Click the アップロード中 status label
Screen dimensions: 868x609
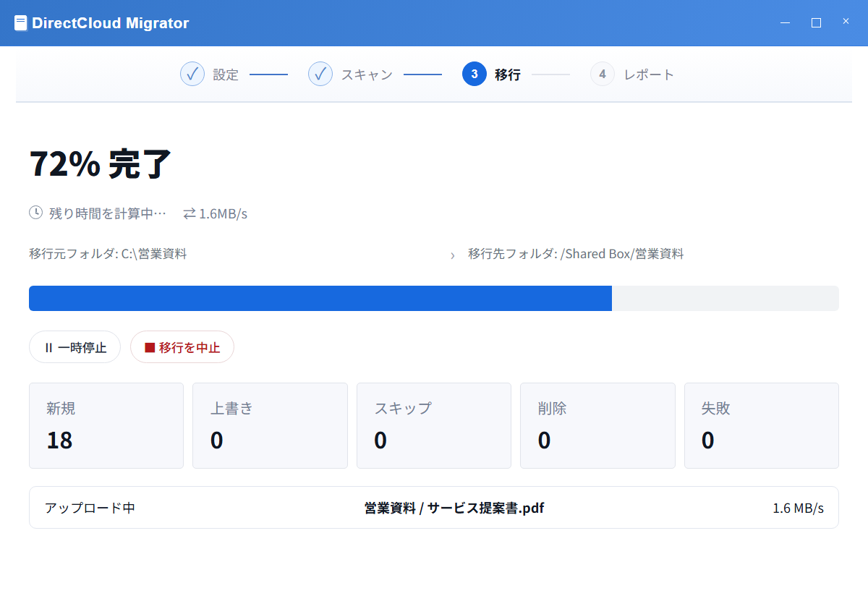[x=90, y=508]
